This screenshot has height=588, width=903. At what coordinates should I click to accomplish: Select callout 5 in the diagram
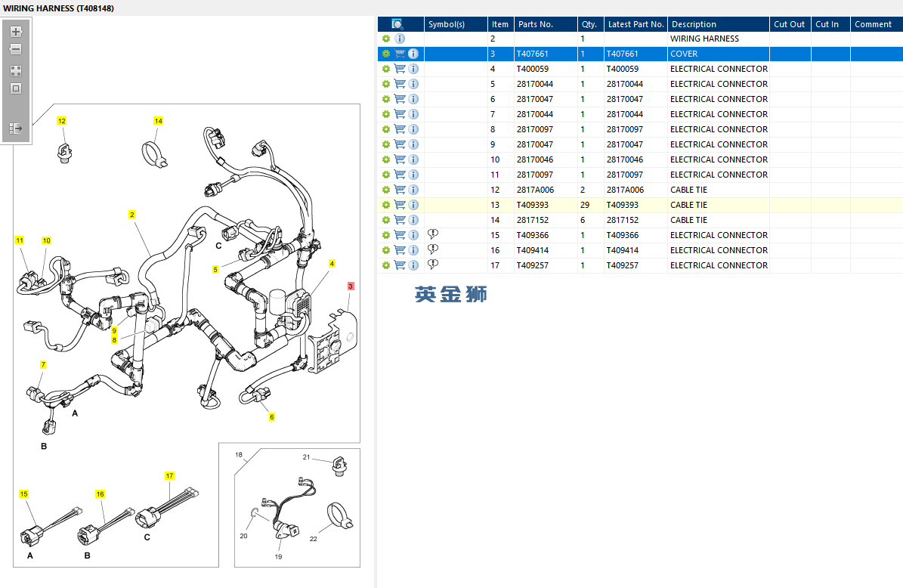tap(215, 270)
